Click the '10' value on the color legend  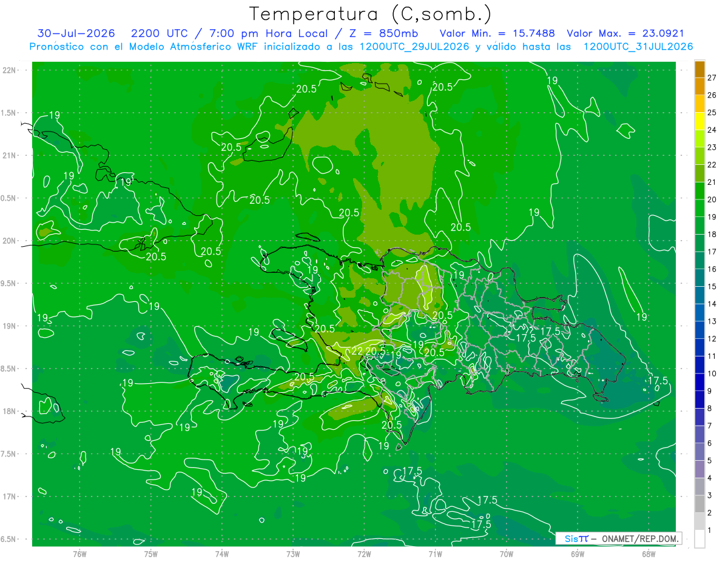click(x=712, y=373)
